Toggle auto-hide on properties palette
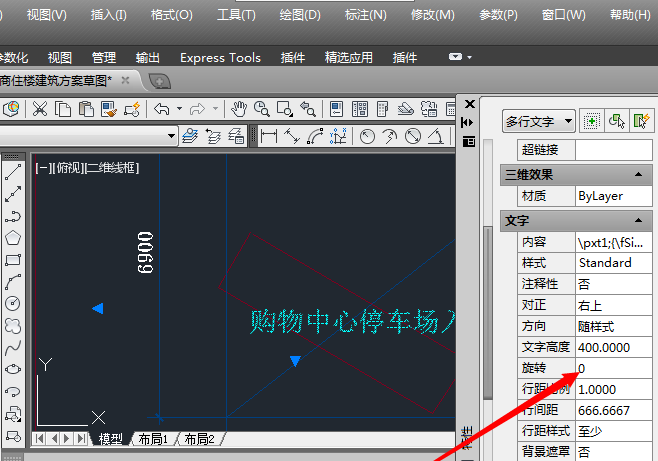Screen dimensions: 658x461 pyautogui.click(x=467, y=122)
